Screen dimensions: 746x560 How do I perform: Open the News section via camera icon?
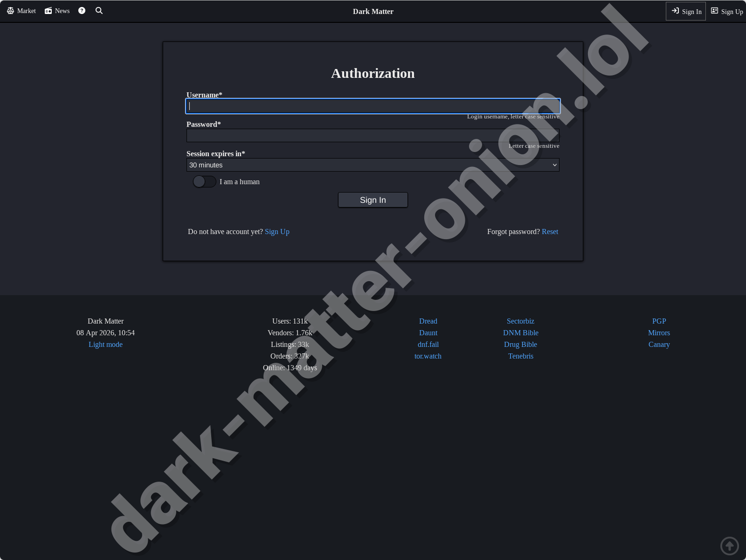click(48, 10)
